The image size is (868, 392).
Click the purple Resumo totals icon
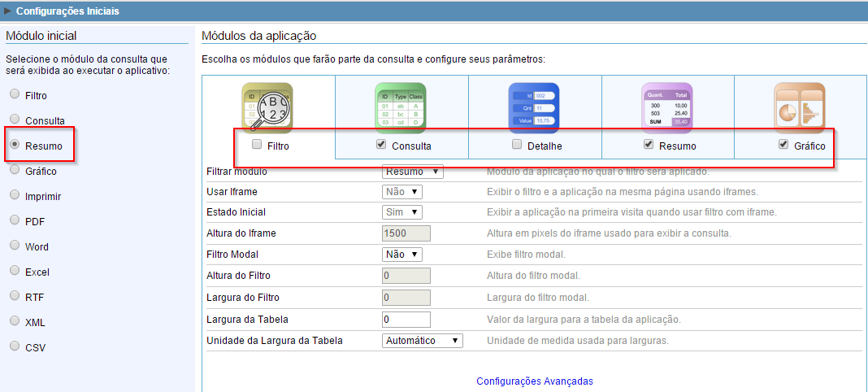[666, 107]
